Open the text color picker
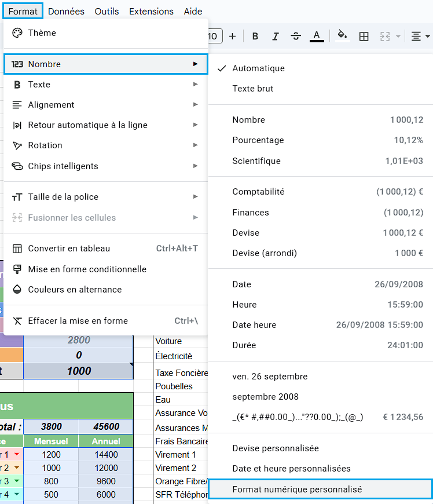Image resolution: width=433 pixels, height=504 pixels. (316, 36)
